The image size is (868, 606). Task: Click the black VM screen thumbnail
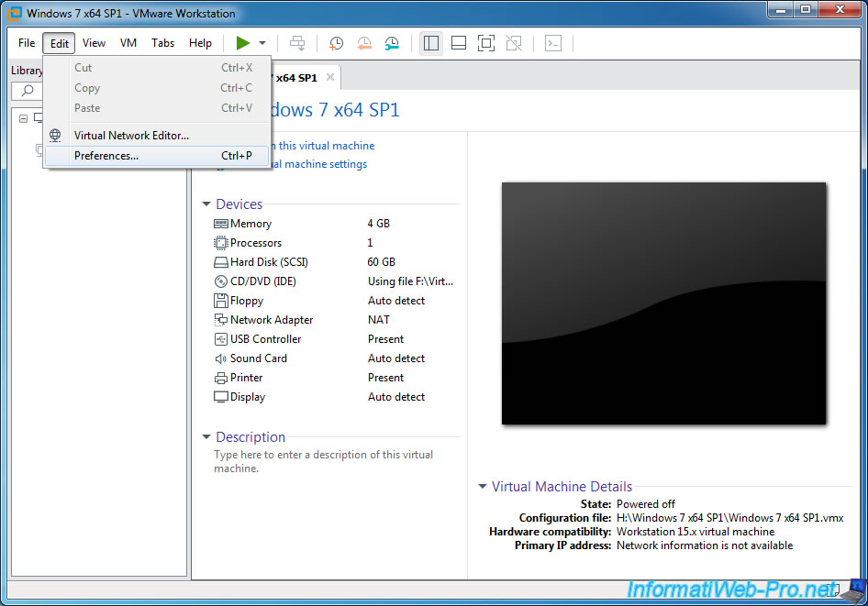pyautogui.click(x=663, y=303)
